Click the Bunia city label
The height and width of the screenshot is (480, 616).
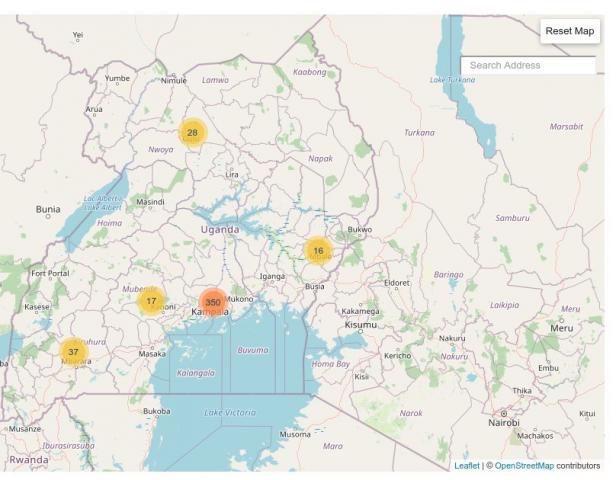tap(48, 209)
